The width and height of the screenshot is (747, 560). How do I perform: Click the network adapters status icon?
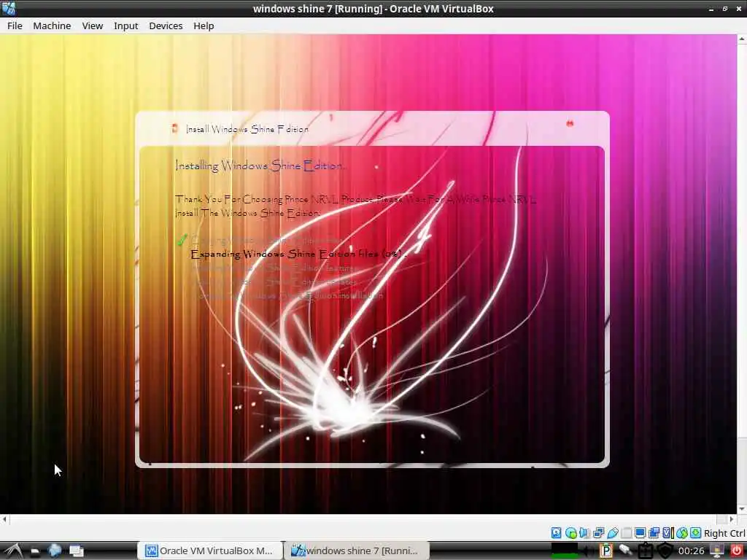pos(598,533)
